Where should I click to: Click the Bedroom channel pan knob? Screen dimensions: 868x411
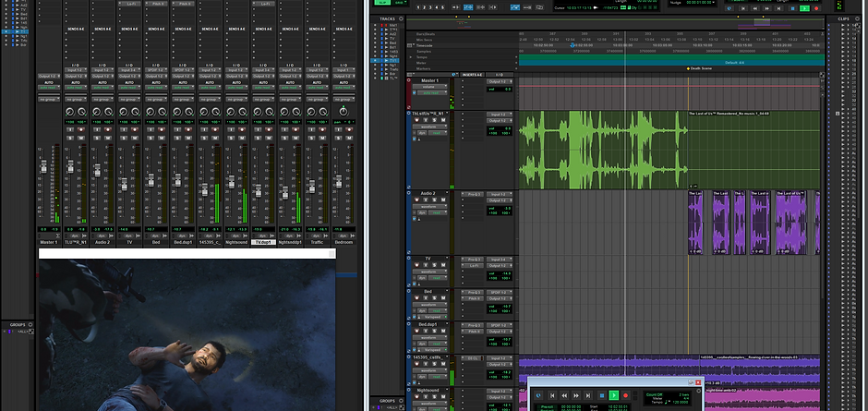point(344,111)
